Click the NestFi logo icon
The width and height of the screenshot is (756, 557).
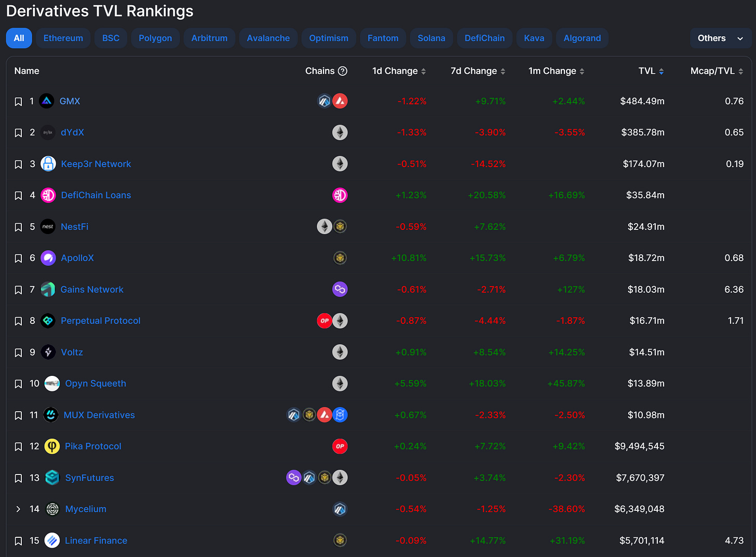click(x=48, y=227)
